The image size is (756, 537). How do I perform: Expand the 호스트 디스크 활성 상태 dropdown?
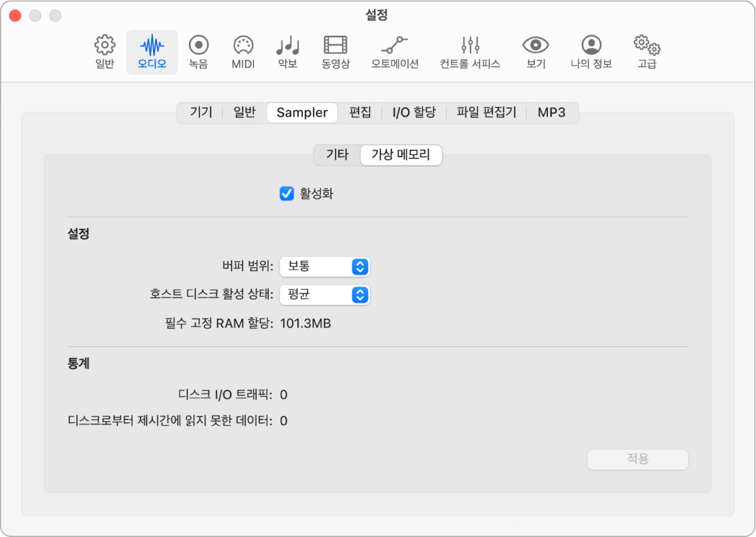pos(325,295)
